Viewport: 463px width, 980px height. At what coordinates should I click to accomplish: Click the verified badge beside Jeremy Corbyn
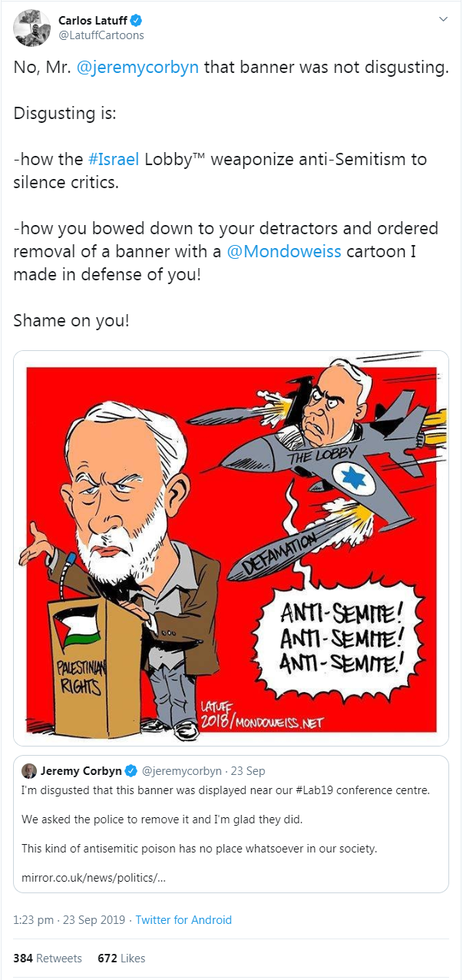pyautogui.click(x=131, y=770)
